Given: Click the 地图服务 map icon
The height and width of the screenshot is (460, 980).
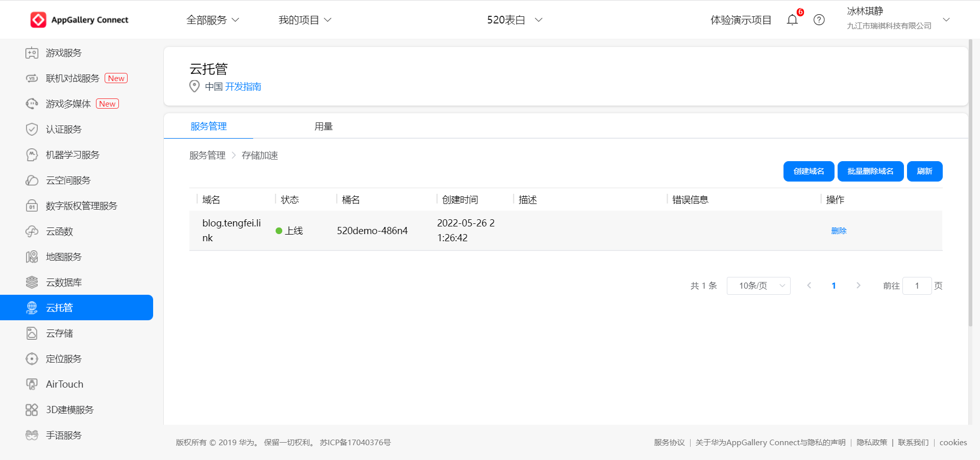Looking at the screenshot, I should (x=32, y=257).
